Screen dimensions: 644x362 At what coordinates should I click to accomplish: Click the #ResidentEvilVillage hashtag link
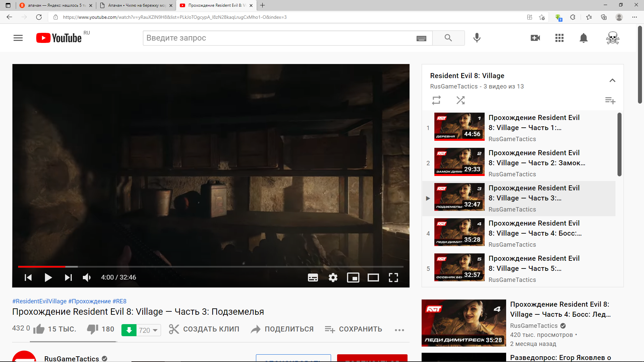[x=39, y=301]
